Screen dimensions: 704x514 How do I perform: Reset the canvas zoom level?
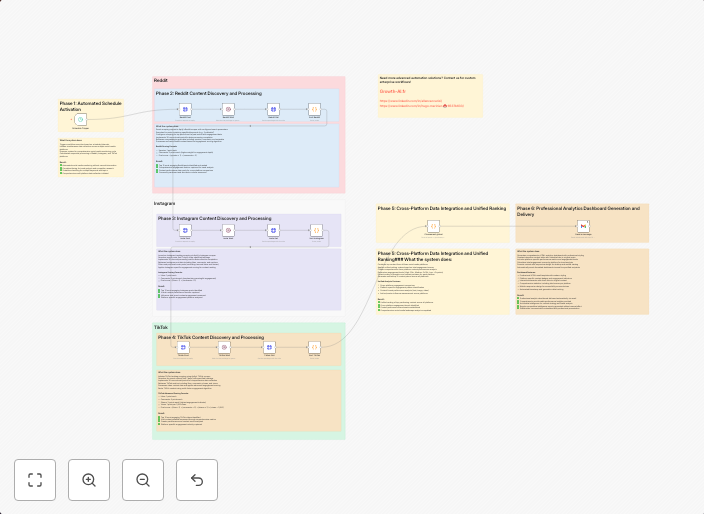(197, 480)
